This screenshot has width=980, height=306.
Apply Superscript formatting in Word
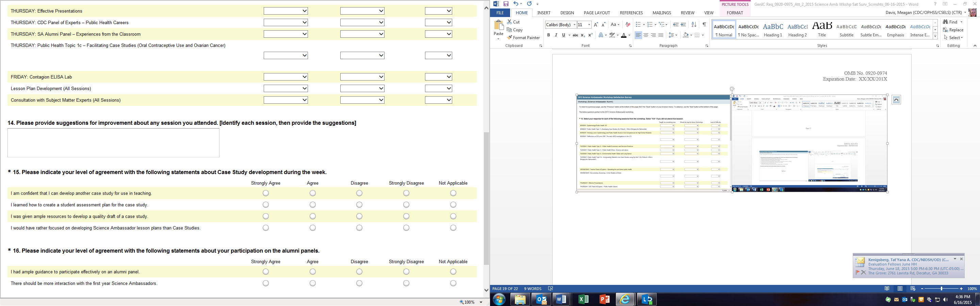[x=590, y=35]
